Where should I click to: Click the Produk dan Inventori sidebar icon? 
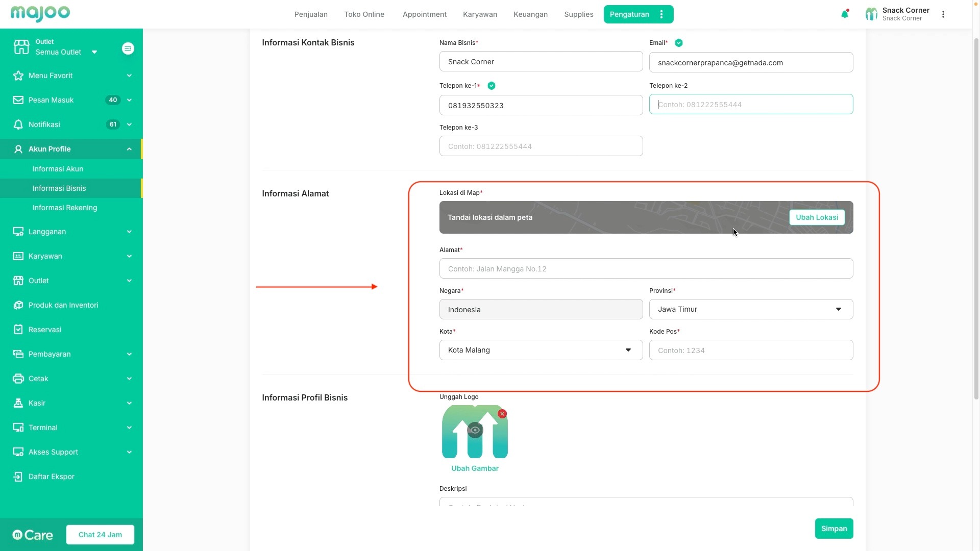coord(18,305)
